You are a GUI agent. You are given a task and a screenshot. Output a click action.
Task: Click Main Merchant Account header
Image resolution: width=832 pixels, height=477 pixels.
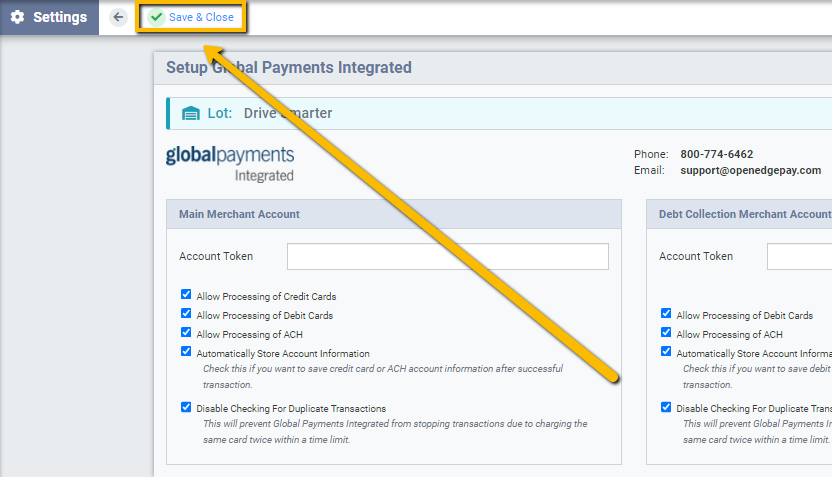point(394,214)
